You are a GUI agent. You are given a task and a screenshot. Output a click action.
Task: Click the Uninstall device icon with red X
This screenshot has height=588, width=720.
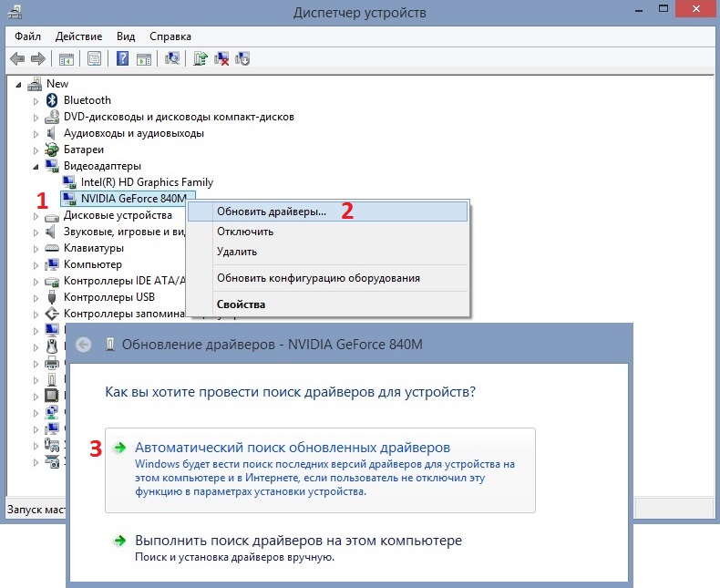(x=221, y=58)
